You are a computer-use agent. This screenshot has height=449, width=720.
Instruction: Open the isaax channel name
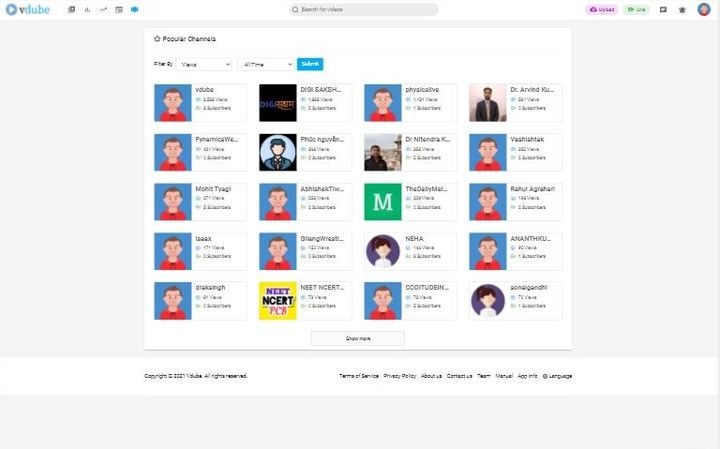pyautogui.click(x=203, y=238)
